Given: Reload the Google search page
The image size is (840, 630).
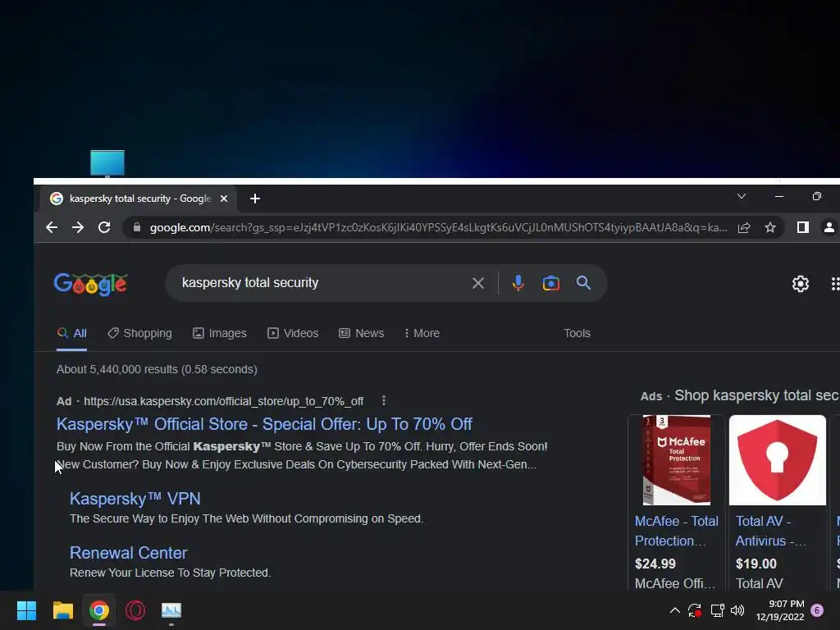Looking at the screenshot, I should 104,228.
